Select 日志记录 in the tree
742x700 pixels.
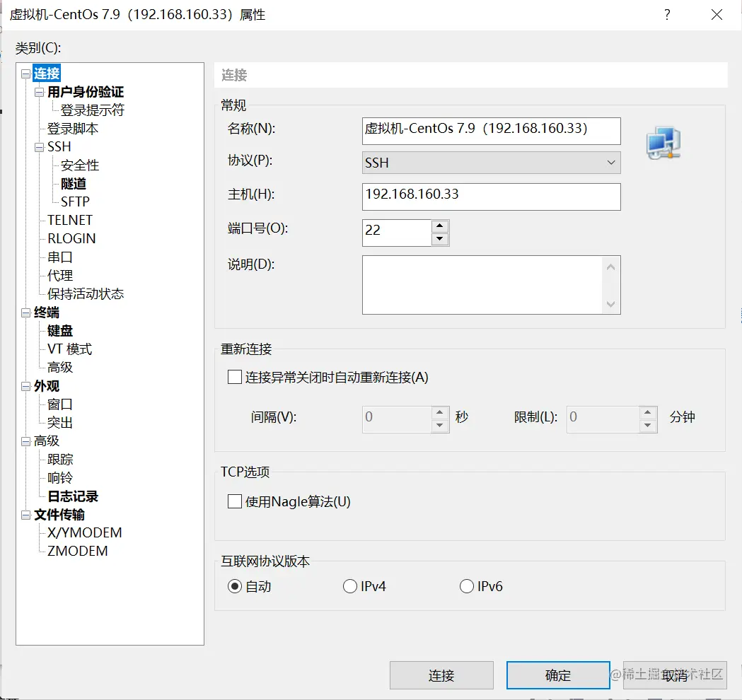click(73, 496)
